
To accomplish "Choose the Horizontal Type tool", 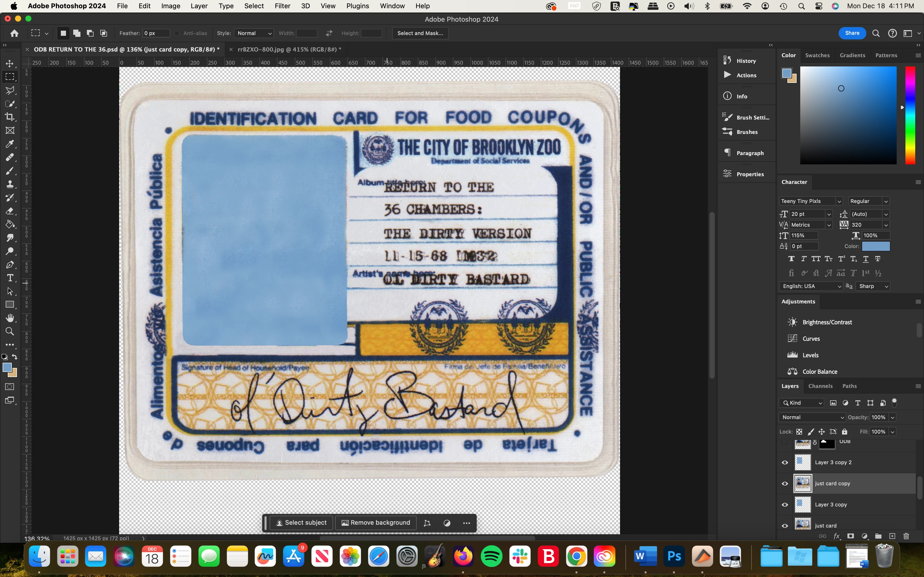I will tap(10, 278).
